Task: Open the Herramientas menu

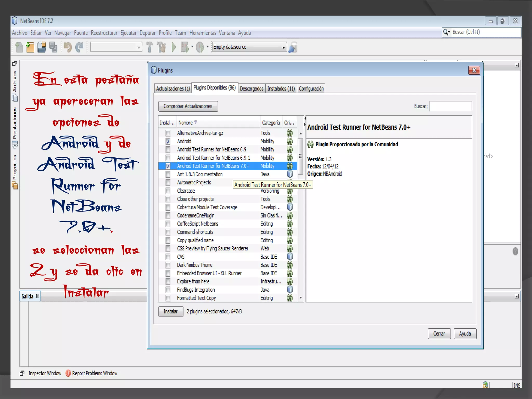Action: [x=203, y=33]
